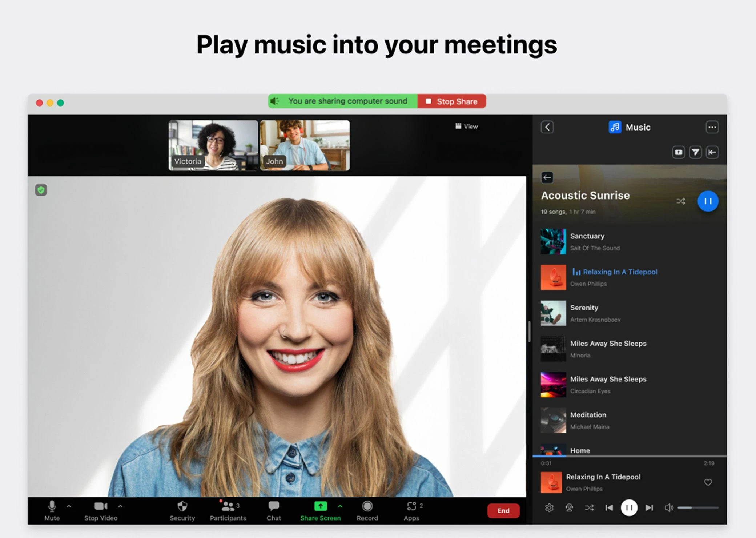Screen dimensions: 756x538
Task: Open the Security shield menu
Action: [182, 510]
